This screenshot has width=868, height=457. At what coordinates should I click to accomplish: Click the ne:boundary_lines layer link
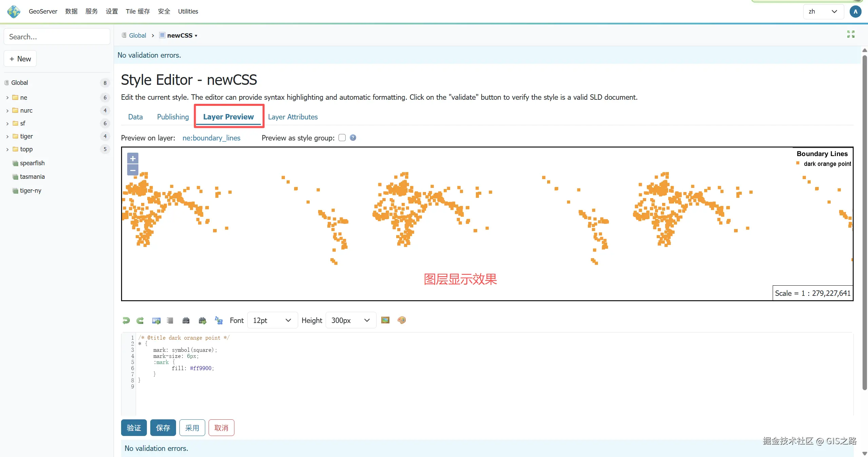click(x=211, y=138)
